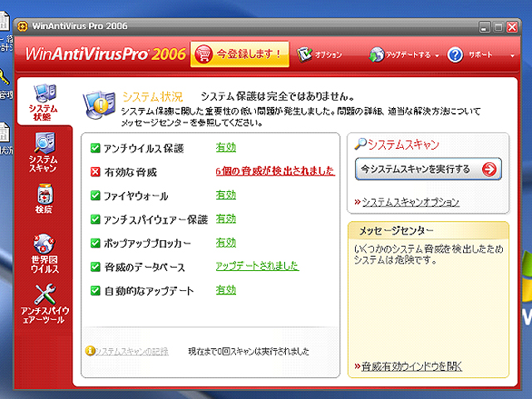Click the 今システムスキャンを実行する button

click(428, 169)
